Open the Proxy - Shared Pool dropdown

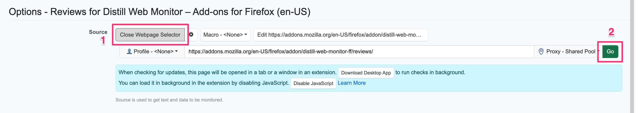coord(570,52)
